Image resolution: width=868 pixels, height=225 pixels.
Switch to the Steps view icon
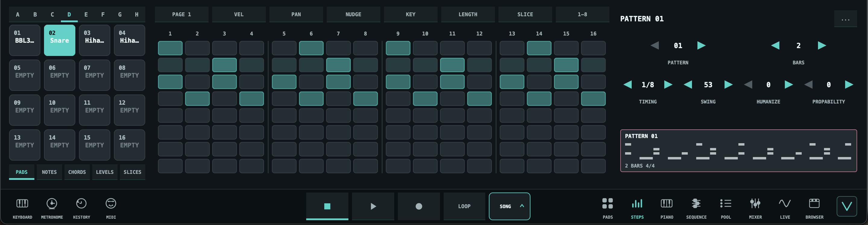pos(637,203)
